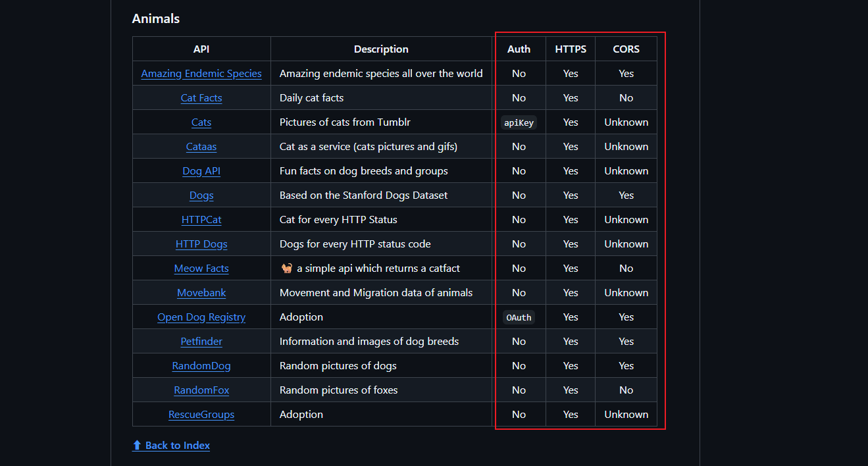Click the OAuth code badge

(x=519, y=317)
